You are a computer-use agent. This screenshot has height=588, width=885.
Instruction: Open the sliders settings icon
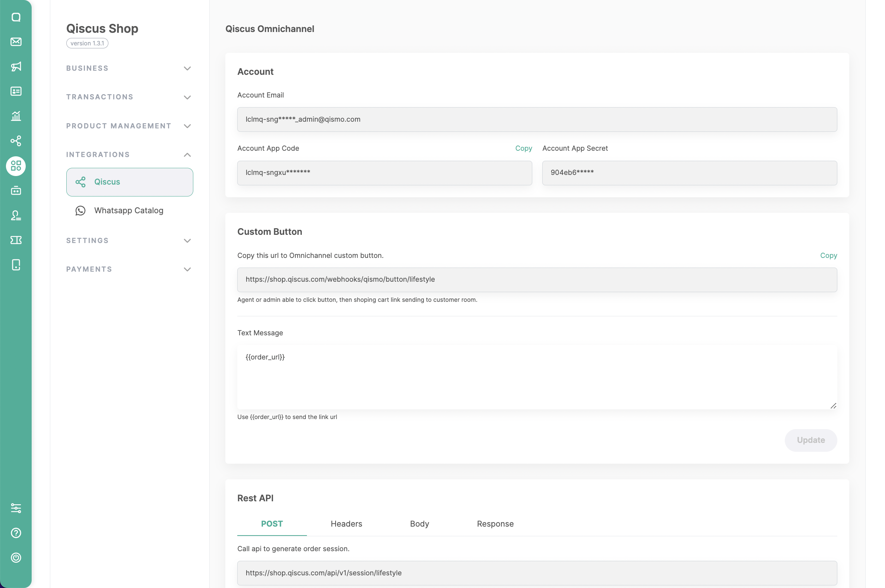16,508
